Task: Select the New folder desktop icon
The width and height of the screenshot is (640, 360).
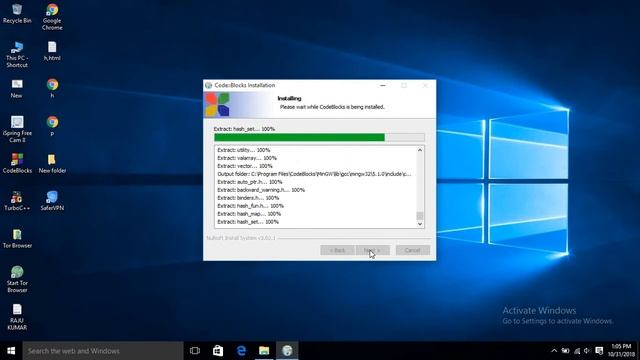Action: point(52,163)
